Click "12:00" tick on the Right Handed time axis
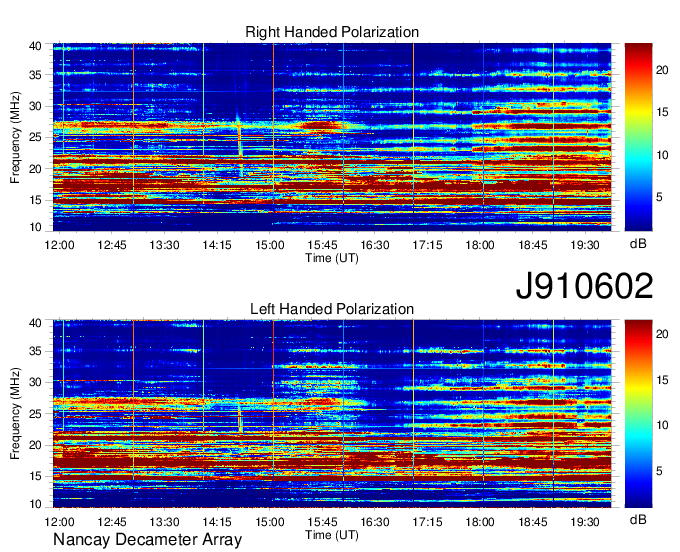The width and height of the screenshot is (680, 552). [x=59, y=245]
